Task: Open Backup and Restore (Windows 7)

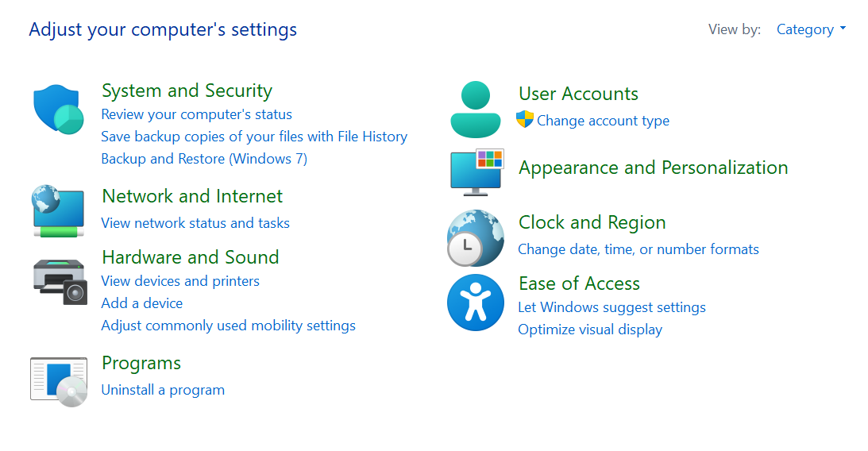Action: [x=204, y=159]
